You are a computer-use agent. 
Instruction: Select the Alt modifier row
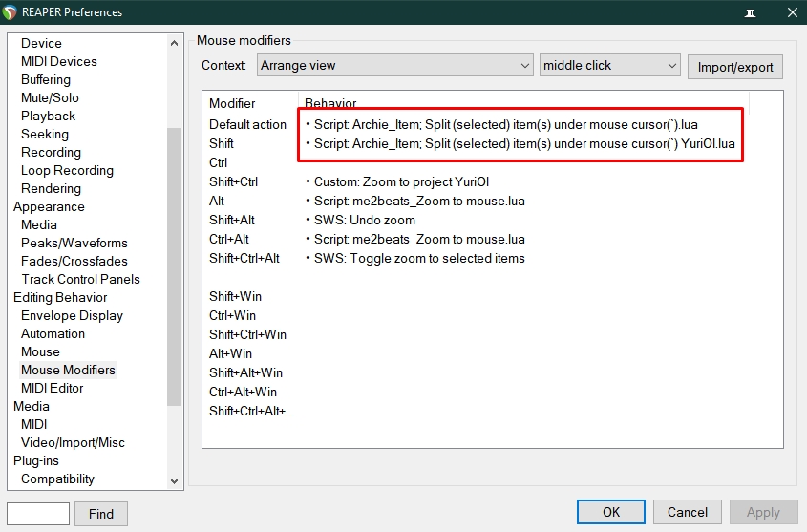coord(493,201)
